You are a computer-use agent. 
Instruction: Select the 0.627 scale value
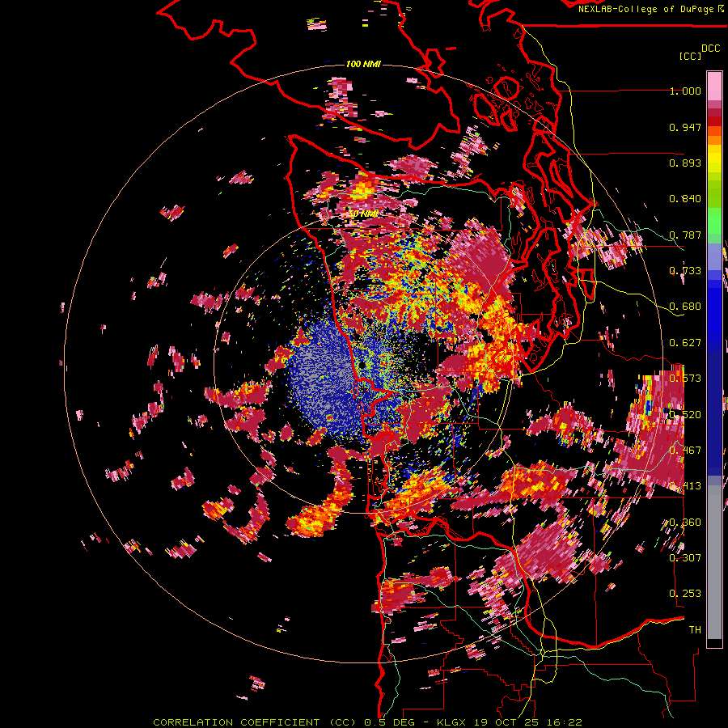point(685,343)
